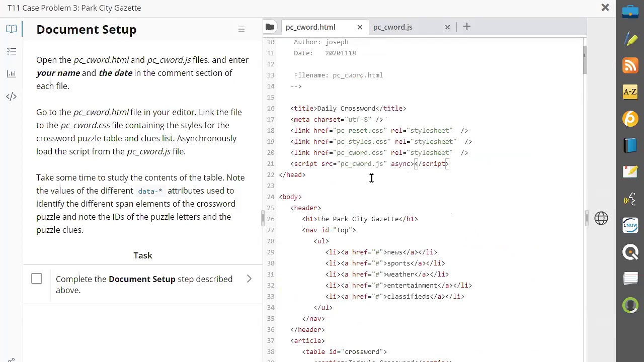644x362 pixels.
Task: Open the A-Z glossary icon
Action: 630,92
